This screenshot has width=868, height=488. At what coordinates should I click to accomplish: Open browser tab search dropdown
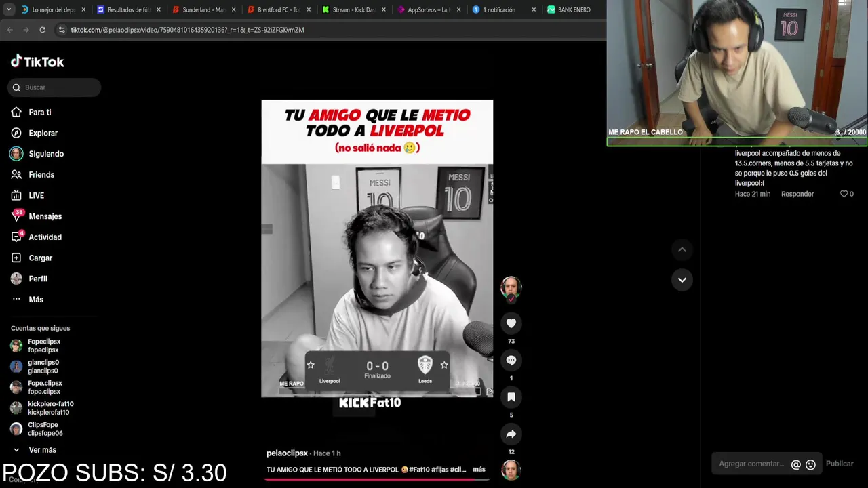pos(8,9)
